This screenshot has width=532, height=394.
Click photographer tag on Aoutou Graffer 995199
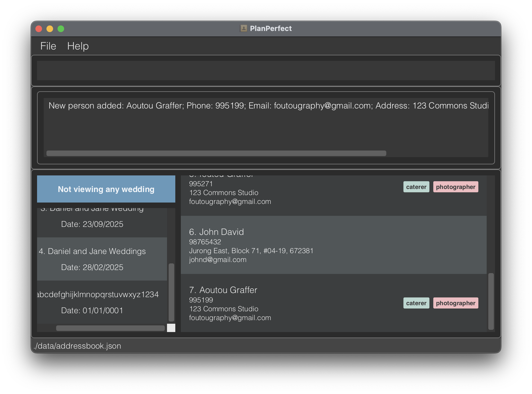[455, 303]
